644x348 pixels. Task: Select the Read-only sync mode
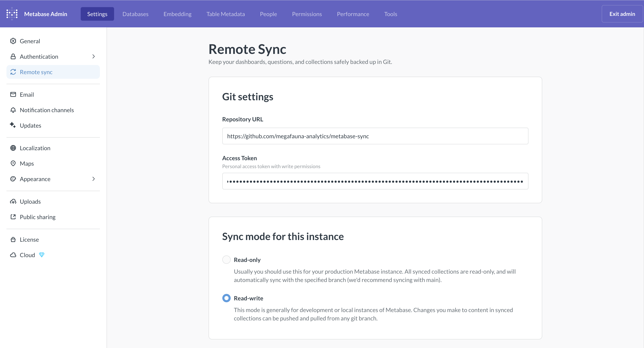coord(226,260)
